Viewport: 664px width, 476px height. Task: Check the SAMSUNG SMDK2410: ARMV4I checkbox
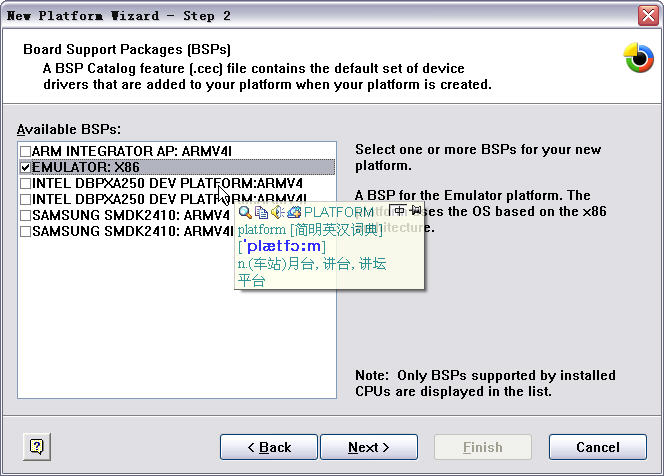tap(25, 231)
